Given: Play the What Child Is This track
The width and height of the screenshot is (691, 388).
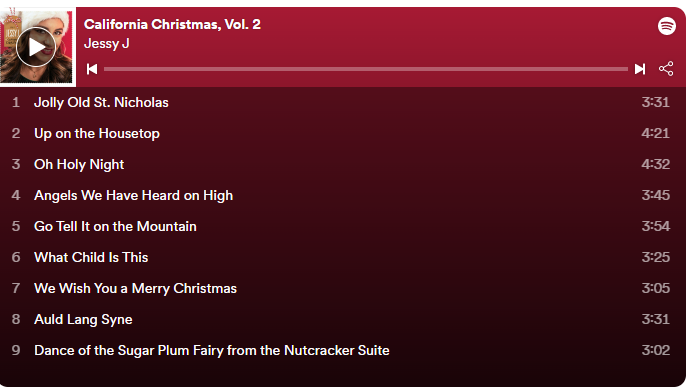Looking at the screenshot, I should pos(343,257).
